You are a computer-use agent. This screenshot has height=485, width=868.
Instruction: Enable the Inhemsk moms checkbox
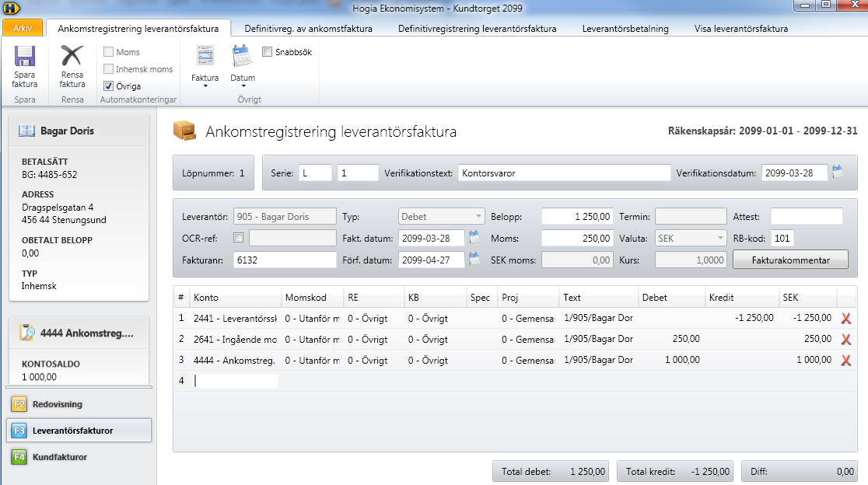point(109,69)
